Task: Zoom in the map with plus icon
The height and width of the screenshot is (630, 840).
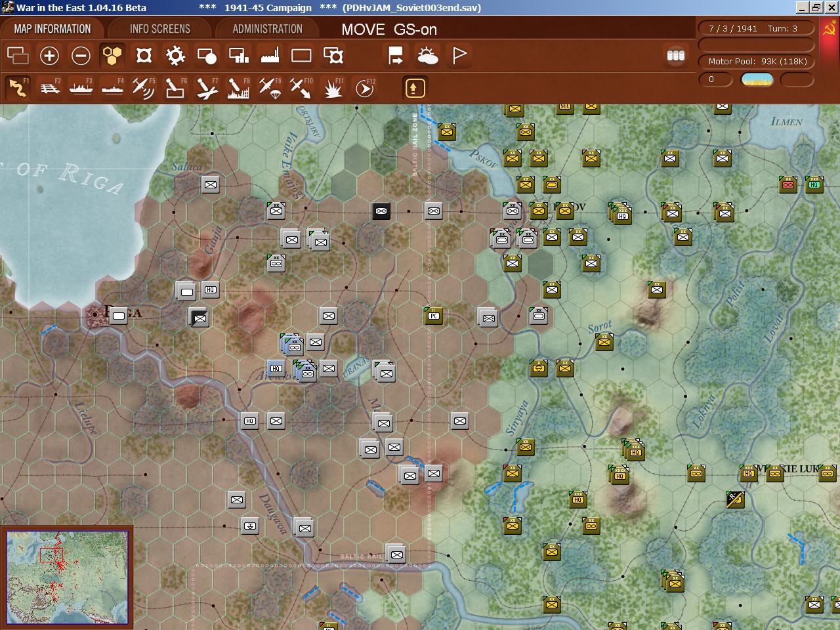Action: point(49,56)
